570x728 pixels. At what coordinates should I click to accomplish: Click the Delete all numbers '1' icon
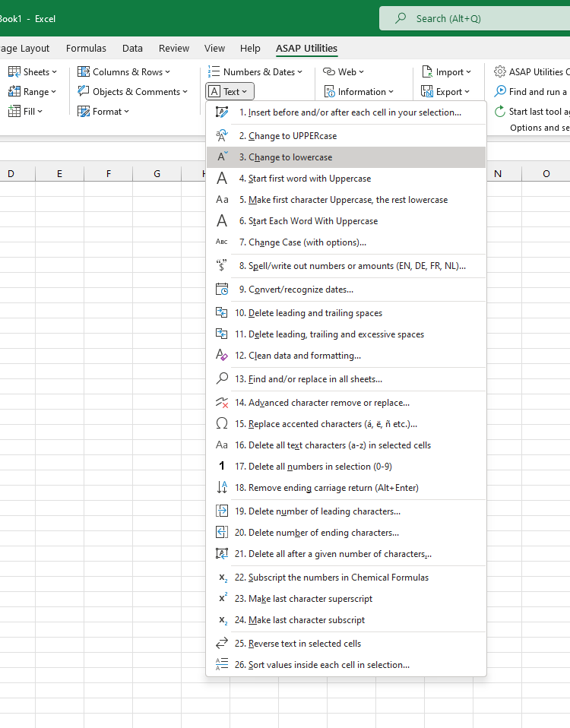(x=222, y=466)
